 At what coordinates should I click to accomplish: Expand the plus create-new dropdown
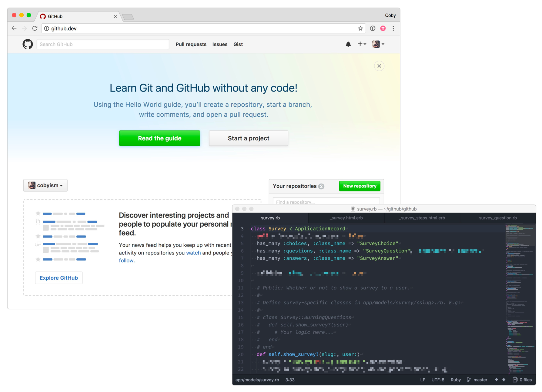click(362, 44)
